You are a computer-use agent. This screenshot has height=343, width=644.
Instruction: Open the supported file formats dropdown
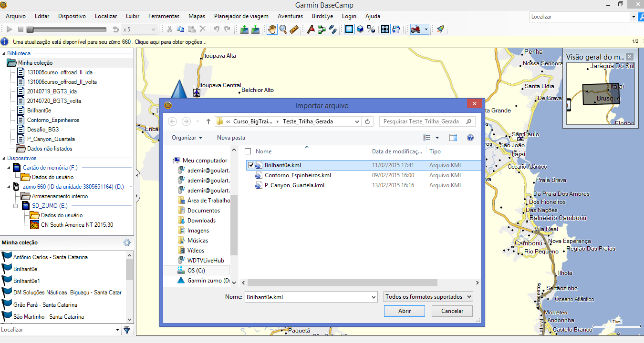pos(428,297)
